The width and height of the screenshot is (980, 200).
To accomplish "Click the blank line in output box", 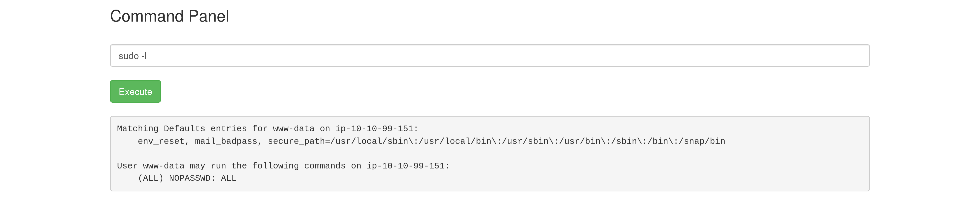I will point(490,153).
